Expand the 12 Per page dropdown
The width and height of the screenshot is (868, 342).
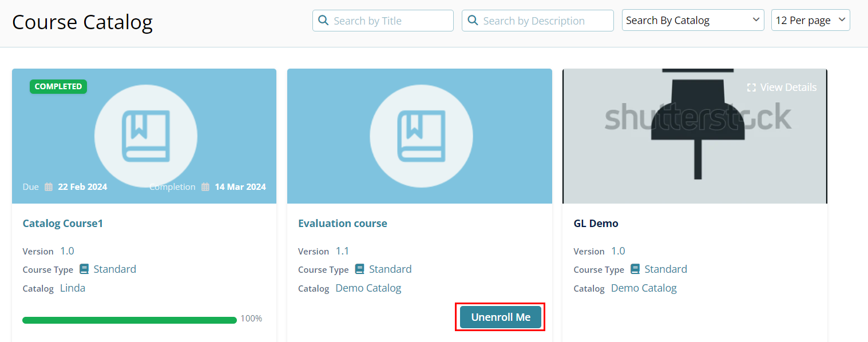tap(810, 21)
